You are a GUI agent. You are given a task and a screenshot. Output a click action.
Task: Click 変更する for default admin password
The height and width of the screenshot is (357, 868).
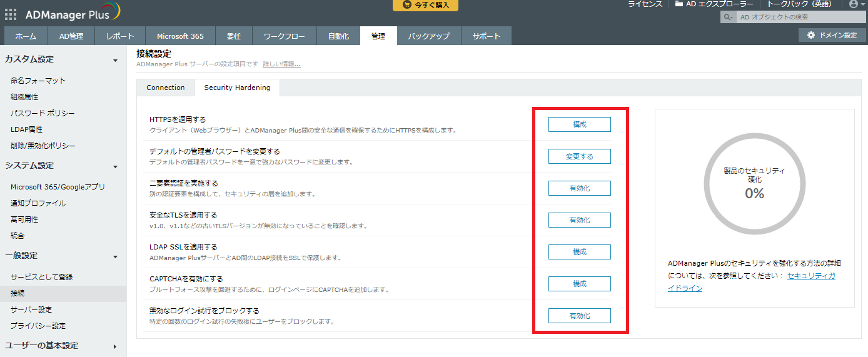tap(580, 156)
